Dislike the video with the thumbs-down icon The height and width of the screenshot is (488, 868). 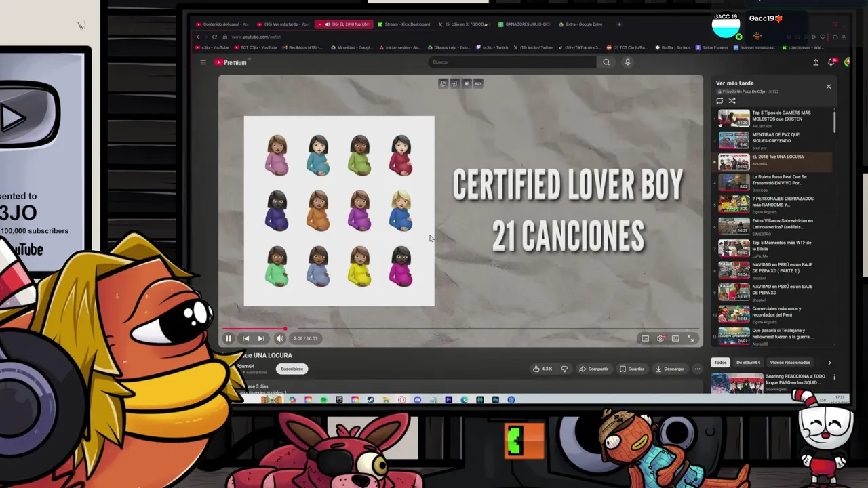pos(564,369)
